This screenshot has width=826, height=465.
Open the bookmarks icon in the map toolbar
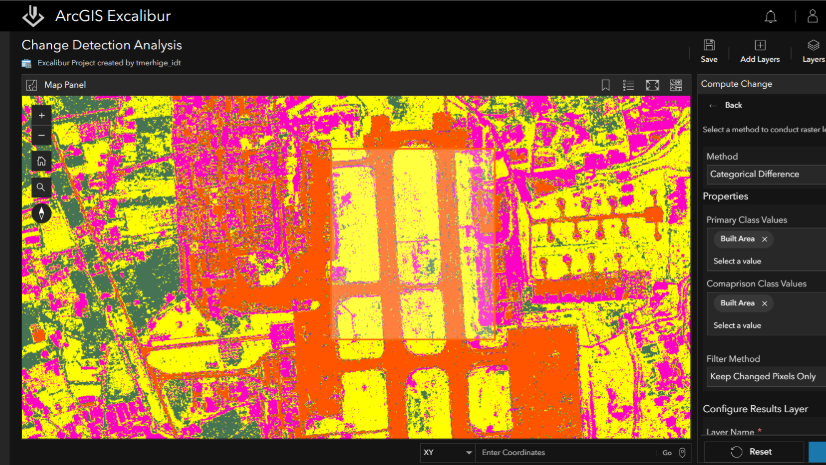[606, 85]
